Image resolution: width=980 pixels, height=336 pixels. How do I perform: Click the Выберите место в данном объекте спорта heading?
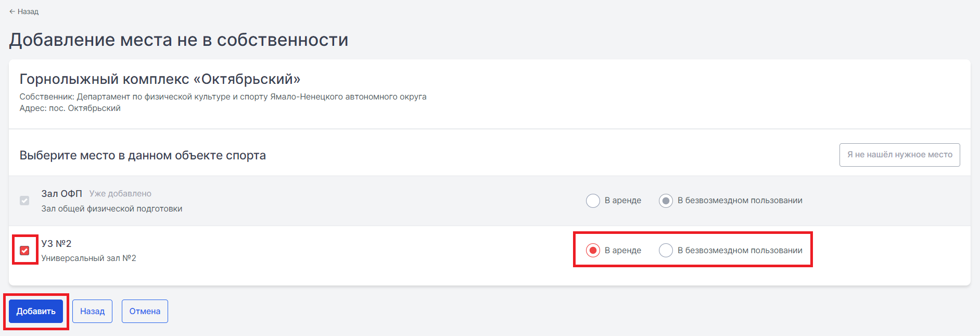(x=143, y=155)
